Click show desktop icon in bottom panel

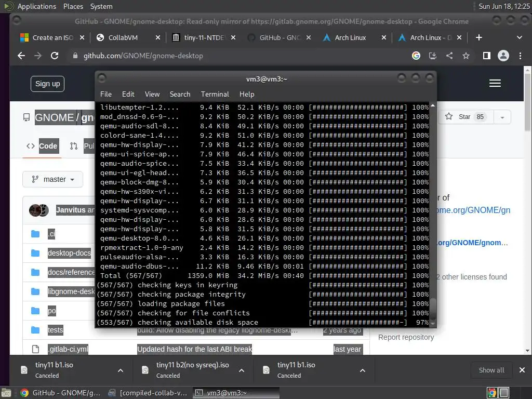pyautogui.click(x=6, y=393)
